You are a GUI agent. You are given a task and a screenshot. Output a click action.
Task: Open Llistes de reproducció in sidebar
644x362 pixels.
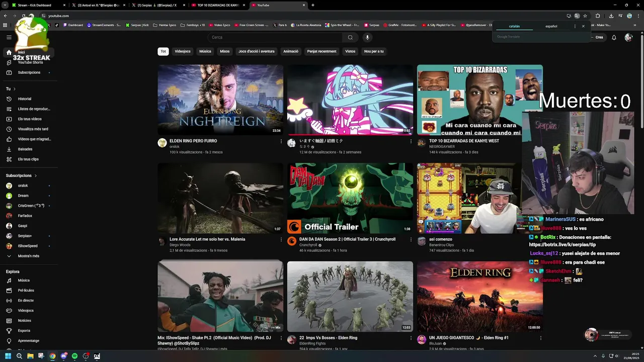pos(29,109)
